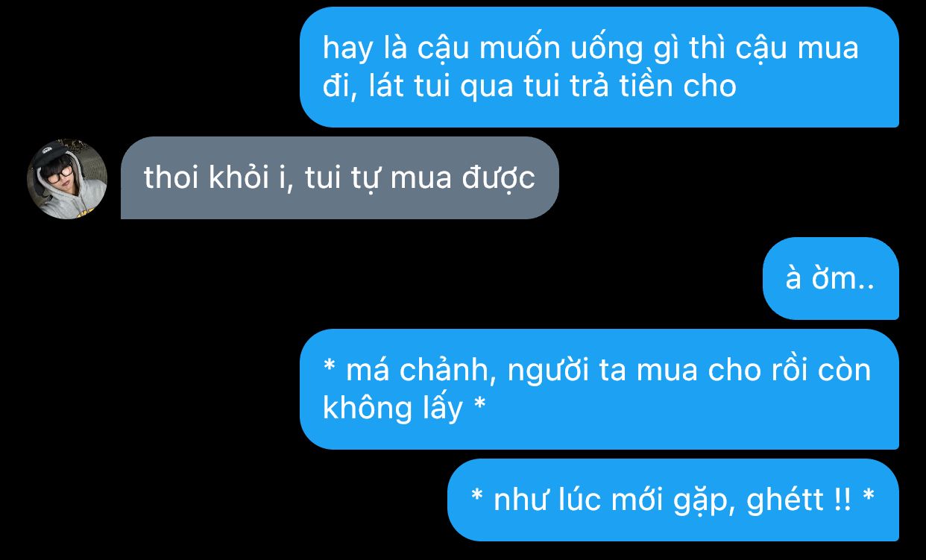Click the 'à ờm..' message bubble

[x=830, y=278]
